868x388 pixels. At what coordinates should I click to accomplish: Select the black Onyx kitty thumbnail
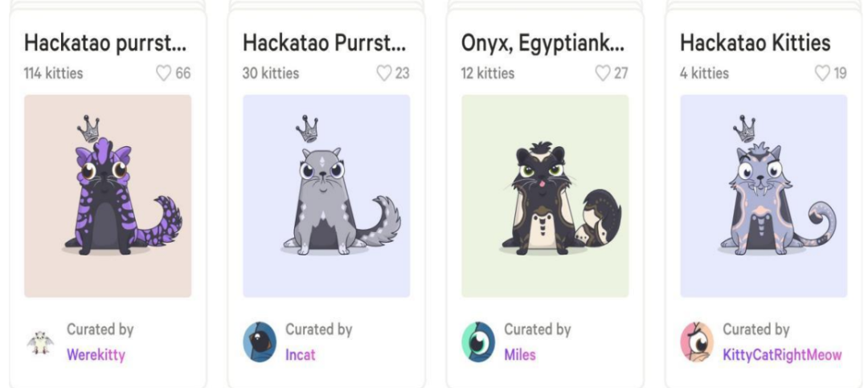pos(545,196)
